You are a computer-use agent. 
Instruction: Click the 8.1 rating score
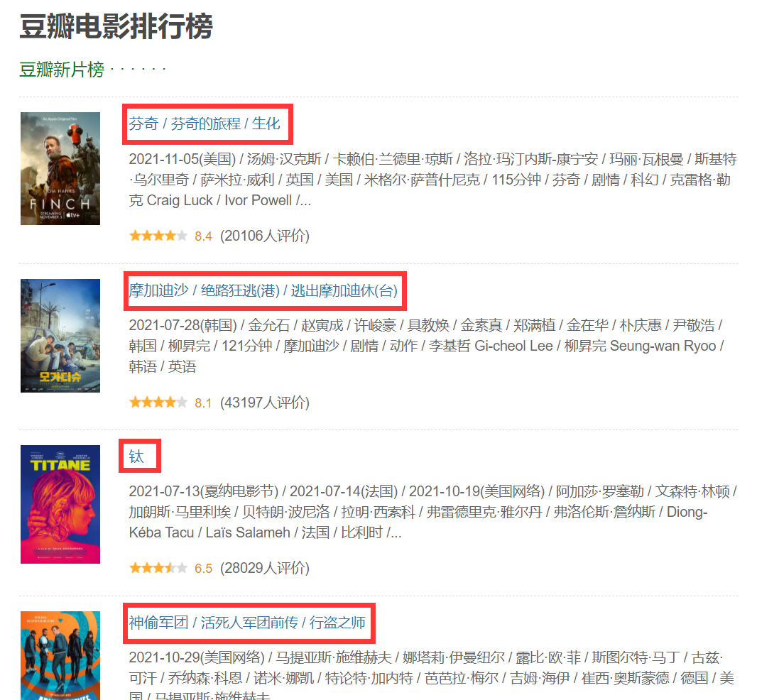203,403
